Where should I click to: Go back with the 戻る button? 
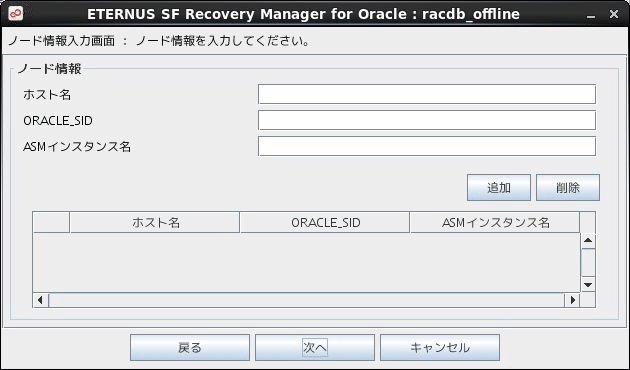190,348
